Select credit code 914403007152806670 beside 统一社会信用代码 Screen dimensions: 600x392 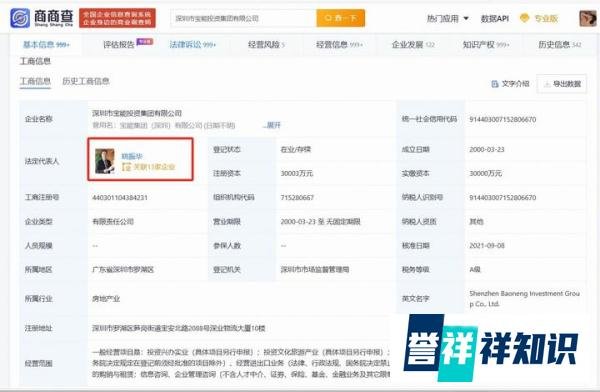pyautogui.click(x=502, y=119)
